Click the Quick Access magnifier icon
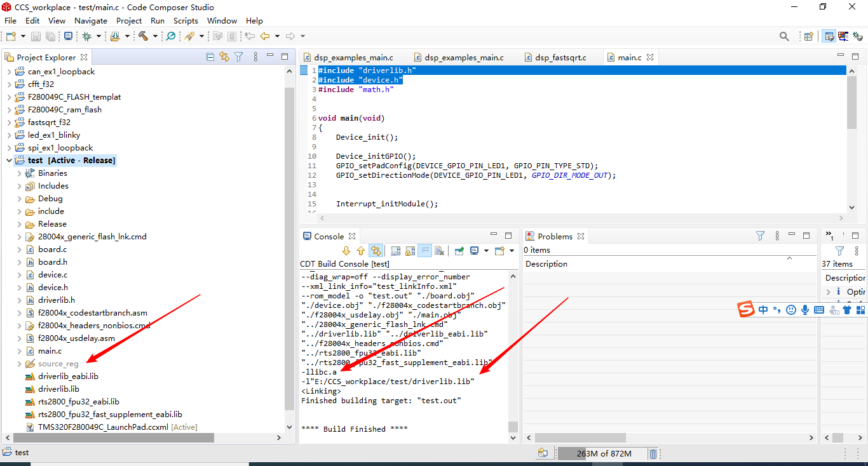 pos(785,36)
